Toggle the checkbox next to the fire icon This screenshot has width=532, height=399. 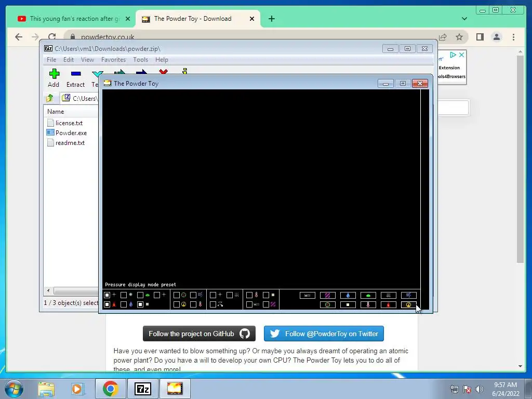point(107,304)
